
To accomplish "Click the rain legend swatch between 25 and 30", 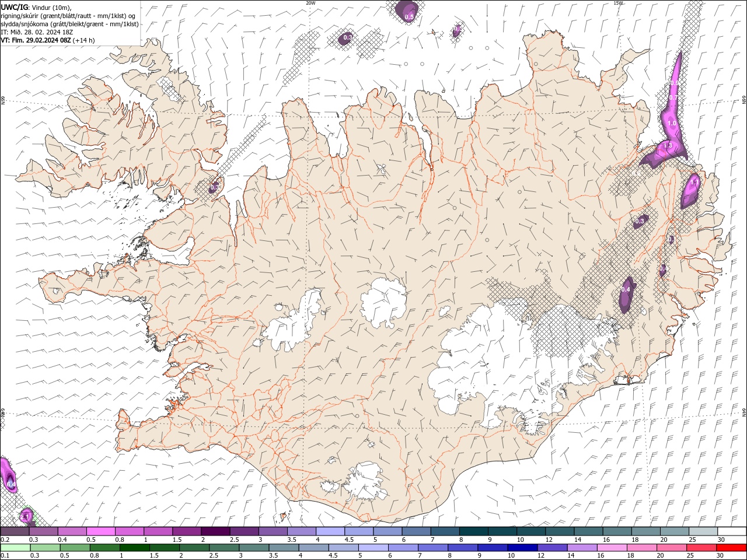I will (x=700, y=548).
